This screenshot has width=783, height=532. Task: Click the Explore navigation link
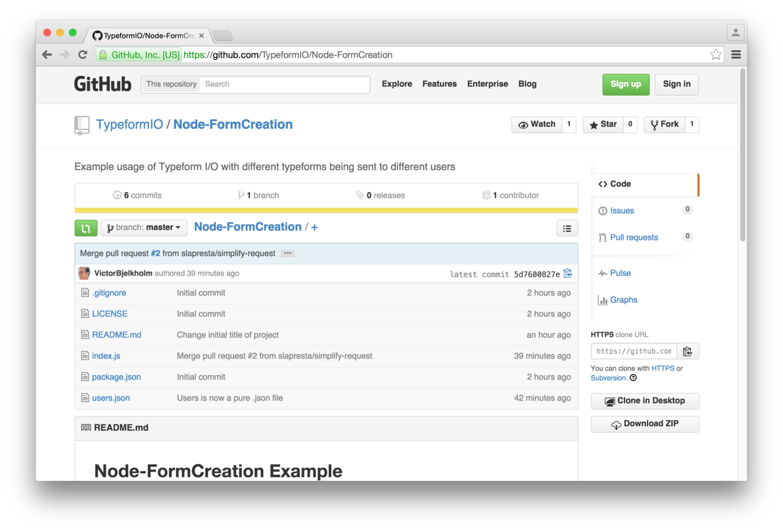(x=397, y=84)
